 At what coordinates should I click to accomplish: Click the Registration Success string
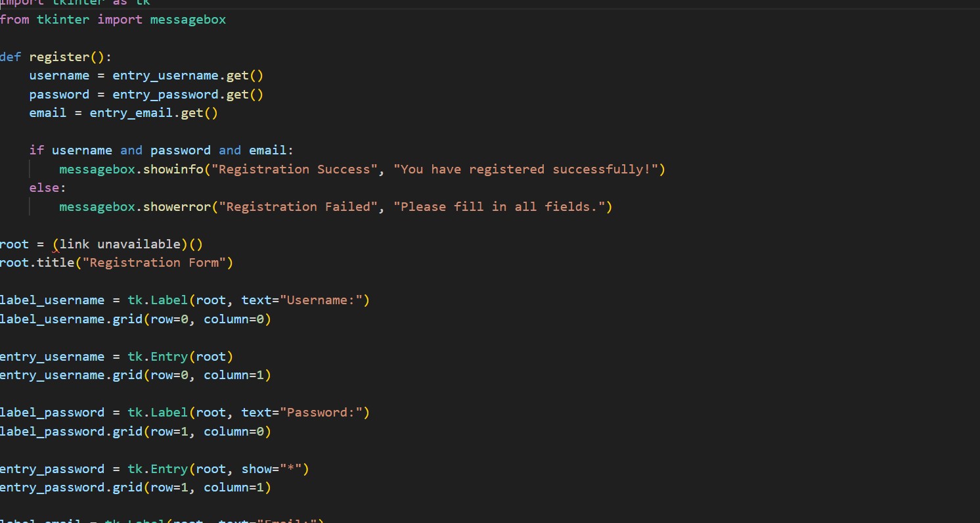click(x=294, y=169)
